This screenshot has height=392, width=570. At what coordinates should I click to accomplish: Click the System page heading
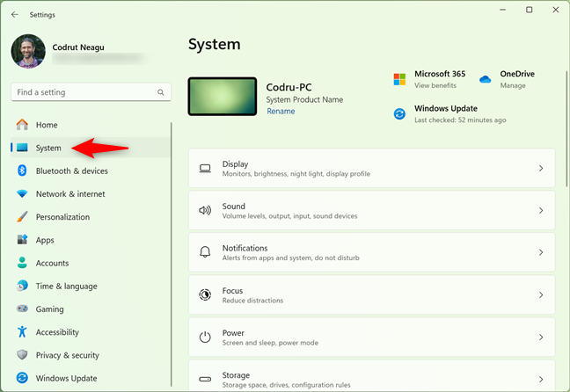coord(214,44)
